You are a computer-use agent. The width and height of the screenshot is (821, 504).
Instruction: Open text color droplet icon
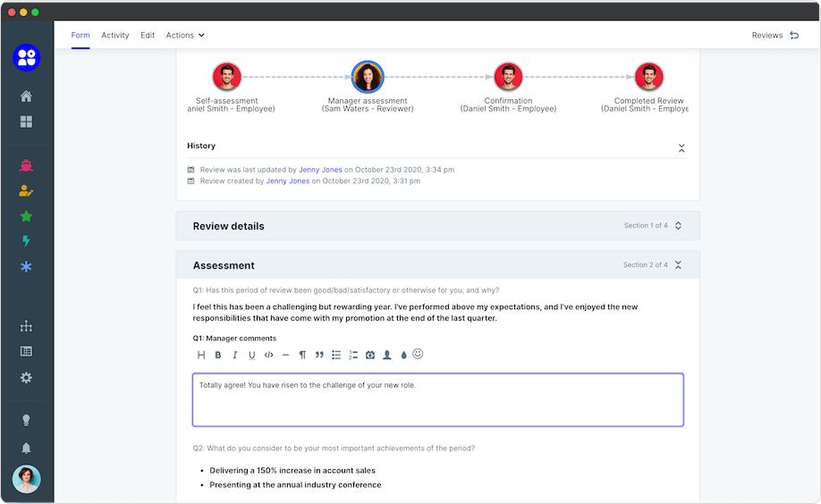(403, 355)
